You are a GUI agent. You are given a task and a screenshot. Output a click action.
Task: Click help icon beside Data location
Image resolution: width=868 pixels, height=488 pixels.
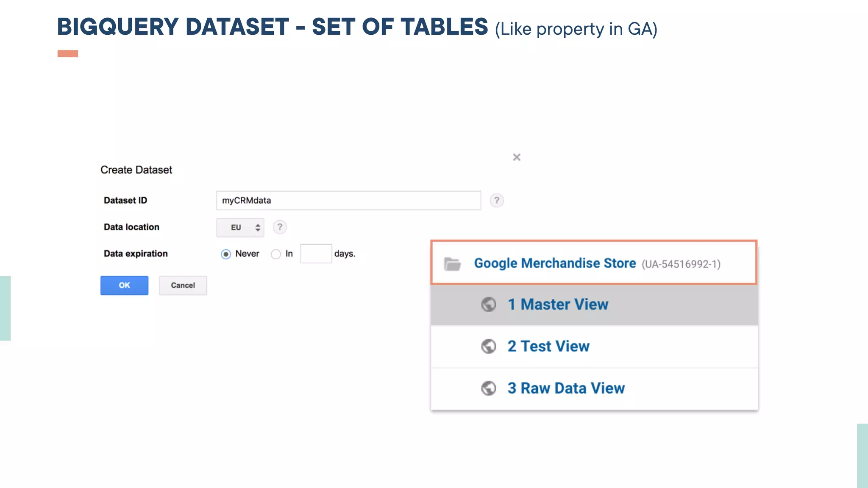point(279,227)
